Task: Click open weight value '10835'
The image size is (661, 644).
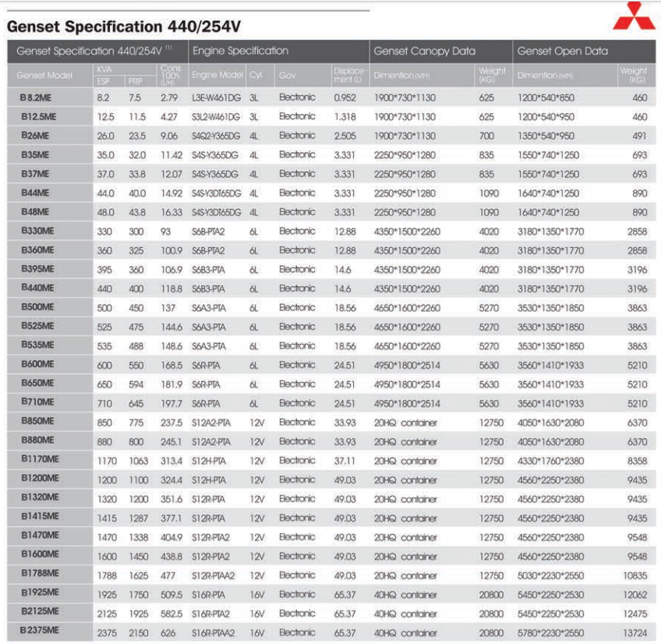Action: [634, 576]
